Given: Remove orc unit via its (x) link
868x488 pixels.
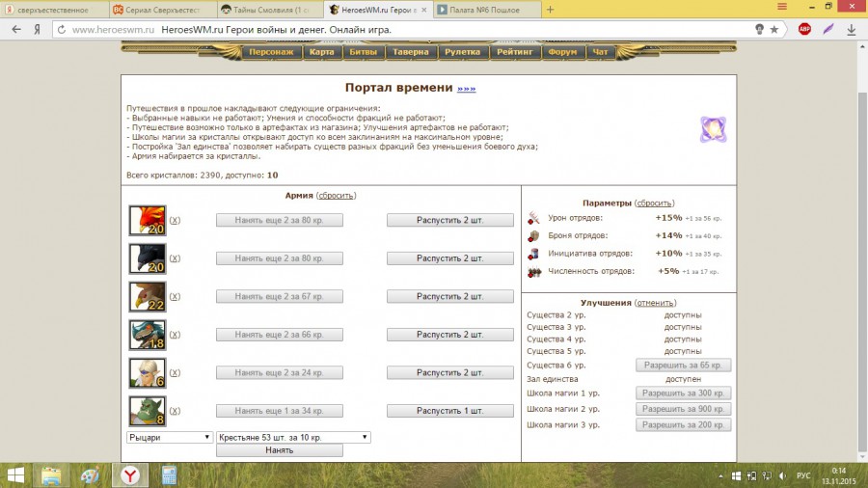Looking at the screenshot, I should tap(175, 411).
